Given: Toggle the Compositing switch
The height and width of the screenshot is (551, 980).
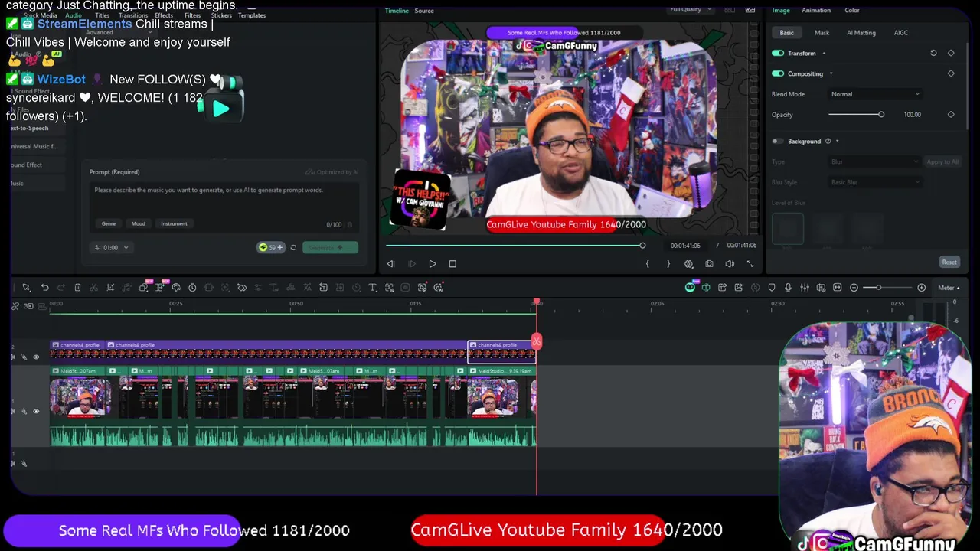Looking at the screenshot, I should [778, 73].
